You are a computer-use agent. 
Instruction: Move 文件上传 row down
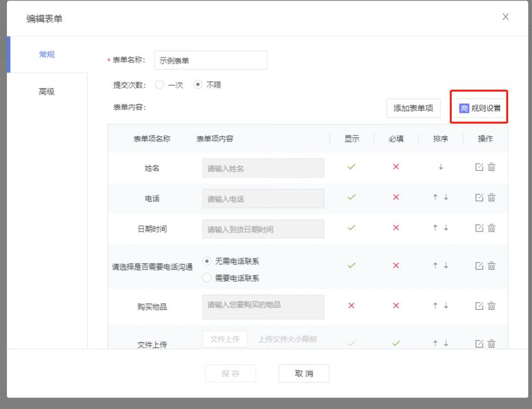coord(446,343)
